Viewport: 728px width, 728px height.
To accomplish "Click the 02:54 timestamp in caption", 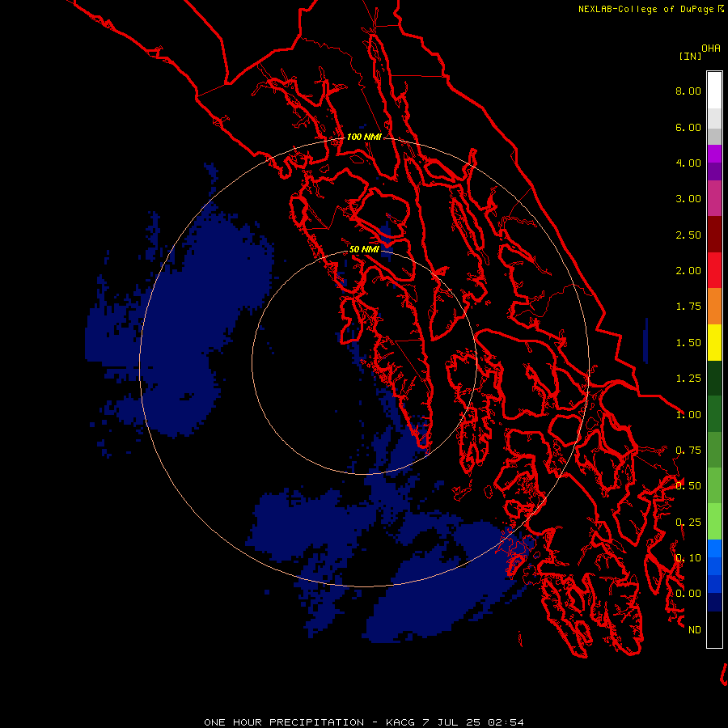I will point(506,722).
